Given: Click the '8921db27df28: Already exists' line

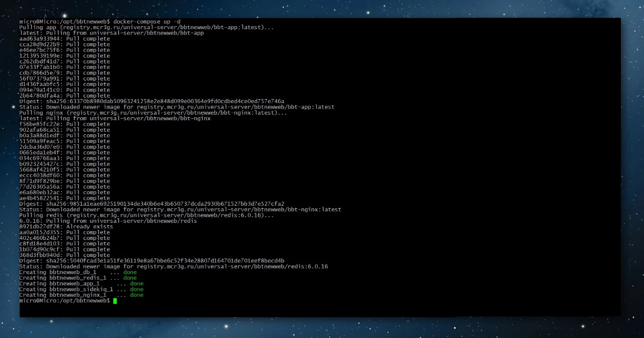Looking at the screenshot, I should pyautogui.click(x=66, y=226).
